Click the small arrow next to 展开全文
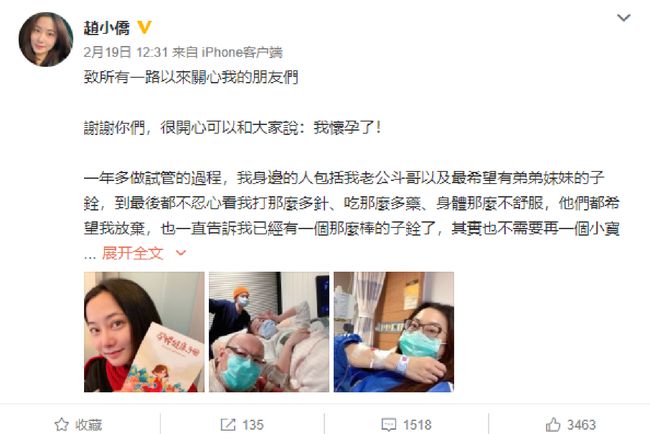The height and width of the screenshot is (434, 650). [x=181, y=252]
